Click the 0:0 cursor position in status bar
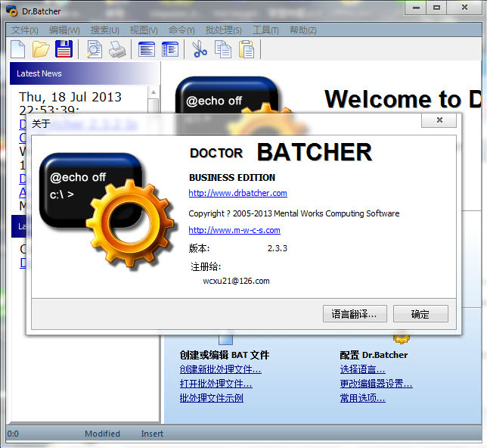487x448 pixels. click(x=13, y=434)
